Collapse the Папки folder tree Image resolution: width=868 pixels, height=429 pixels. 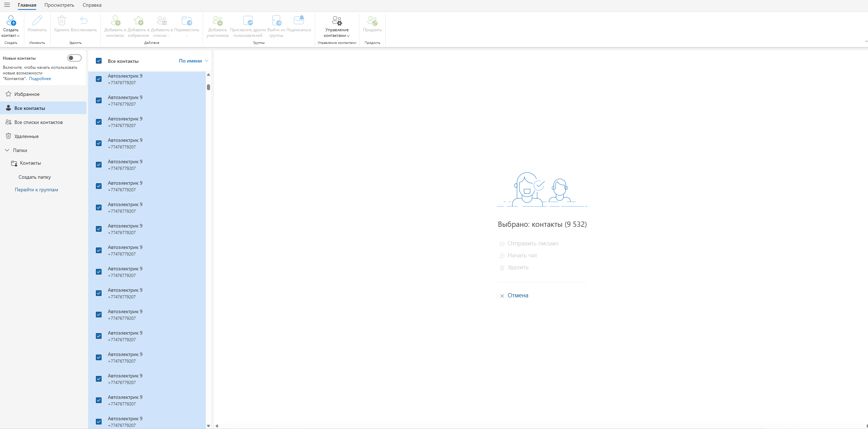tap(7, 150)
